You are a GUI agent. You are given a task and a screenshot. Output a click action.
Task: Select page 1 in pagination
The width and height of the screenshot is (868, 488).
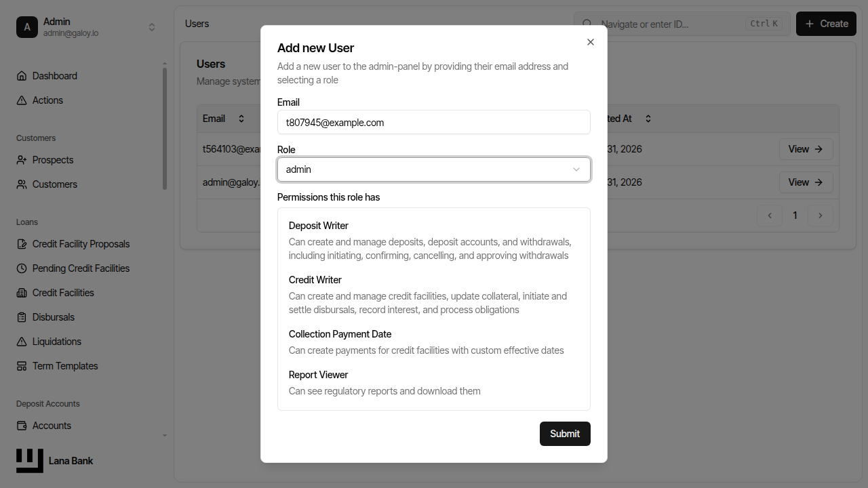pyautogui.click(x=795, y=216)
